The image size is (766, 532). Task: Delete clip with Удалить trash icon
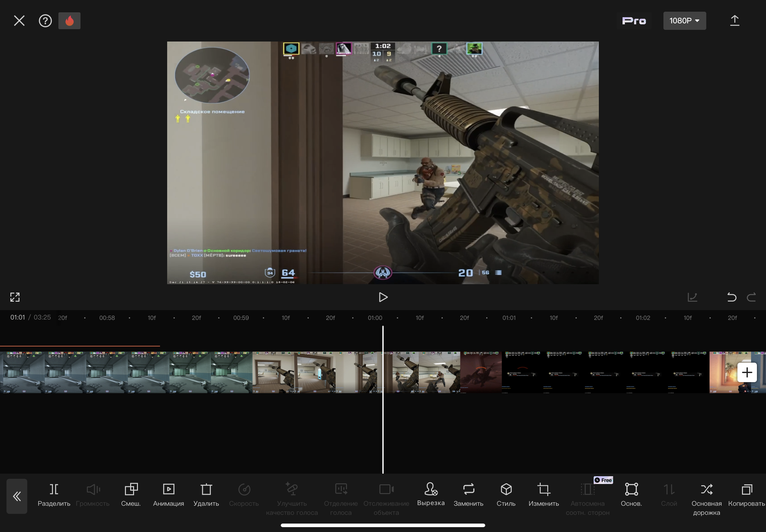click(x=206, y=495)
